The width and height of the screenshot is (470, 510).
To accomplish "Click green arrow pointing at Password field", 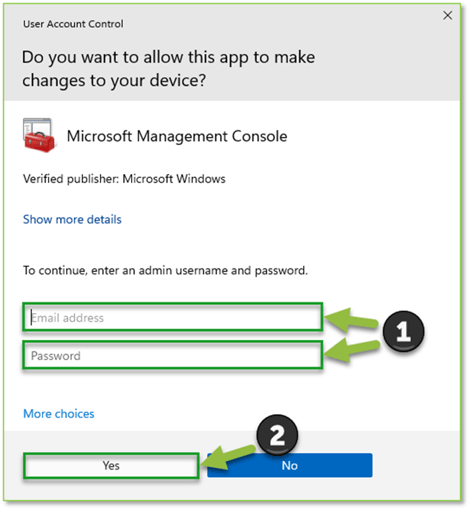I will pyautogui.click(x=352, y=350).
